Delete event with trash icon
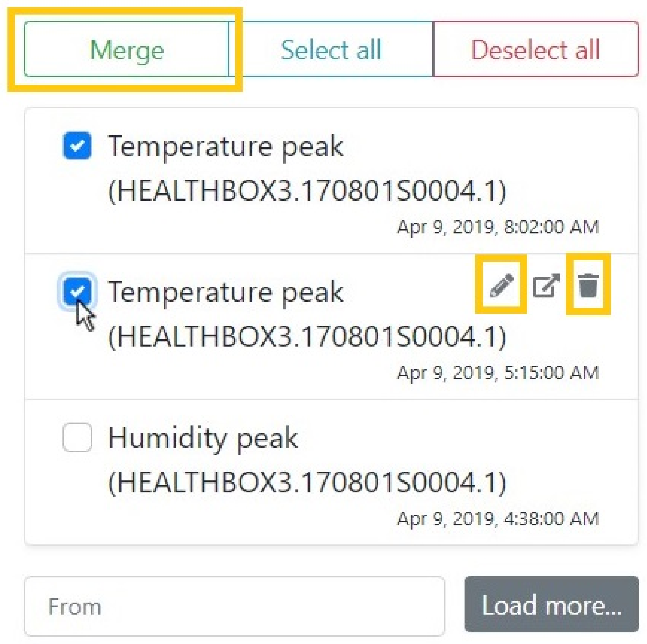647x644 pixels. [x=588, y=284]
